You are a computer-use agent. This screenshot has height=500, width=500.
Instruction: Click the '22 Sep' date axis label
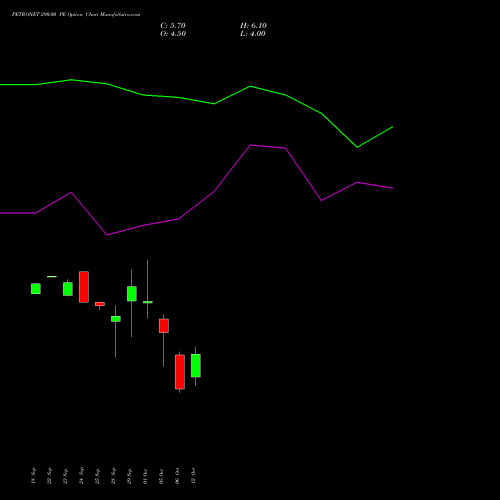(49, 476)
